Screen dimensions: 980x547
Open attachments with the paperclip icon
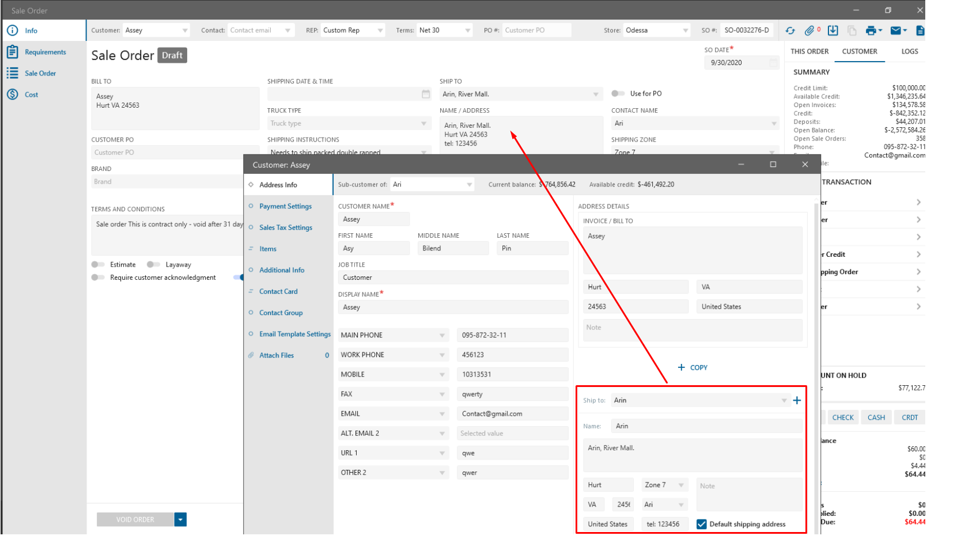coord(809,31)
